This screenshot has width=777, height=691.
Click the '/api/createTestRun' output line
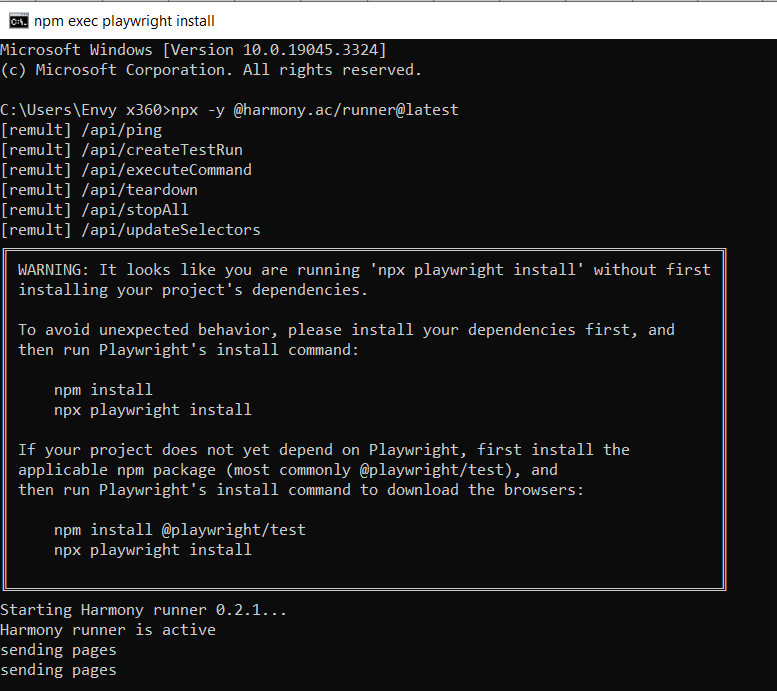[122, 150]
